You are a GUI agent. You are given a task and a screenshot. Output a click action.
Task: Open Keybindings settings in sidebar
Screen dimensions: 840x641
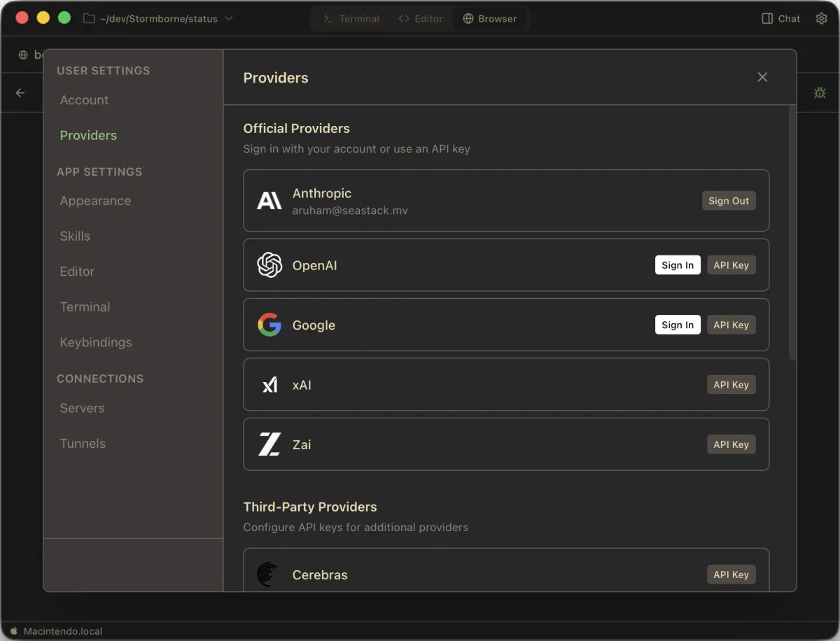coord(96,342)
